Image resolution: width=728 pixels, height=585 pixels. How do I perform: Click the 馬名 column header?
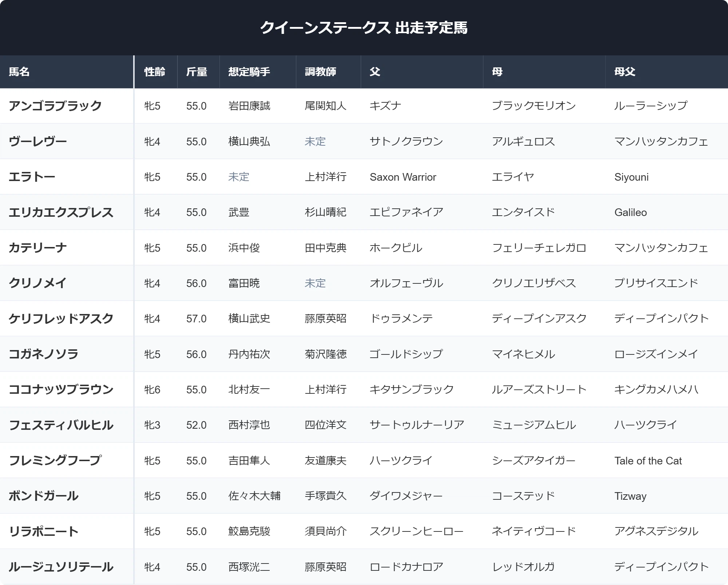pyautogui.click(x=19, y=72)
